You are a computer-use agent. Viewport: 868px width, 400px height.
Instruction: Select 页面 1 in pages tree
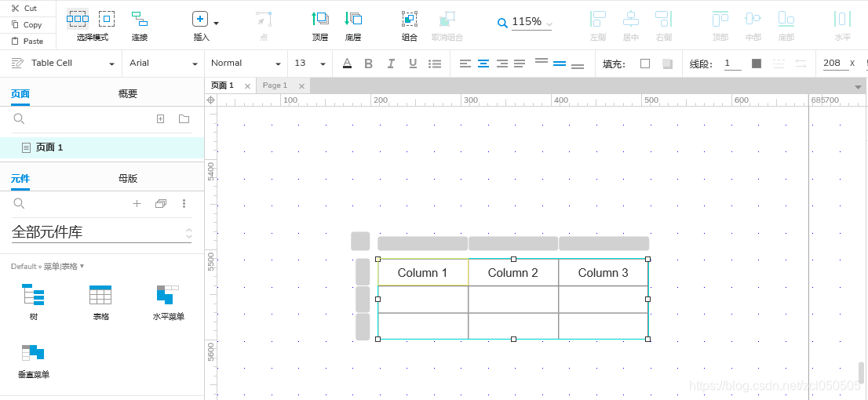coord(102,147)
